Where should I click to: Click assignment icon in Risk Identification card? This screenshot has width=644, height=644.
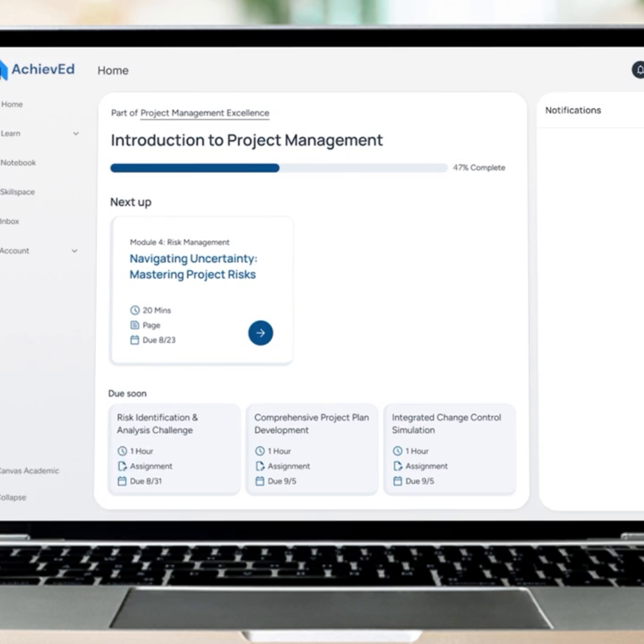pos(122,466)
